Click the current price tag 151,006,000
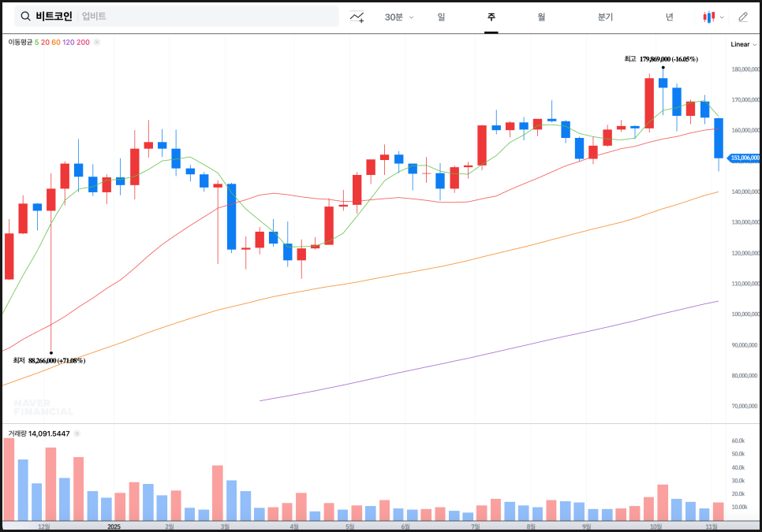Viewport: 762px width, 532px height. [743, 158]
